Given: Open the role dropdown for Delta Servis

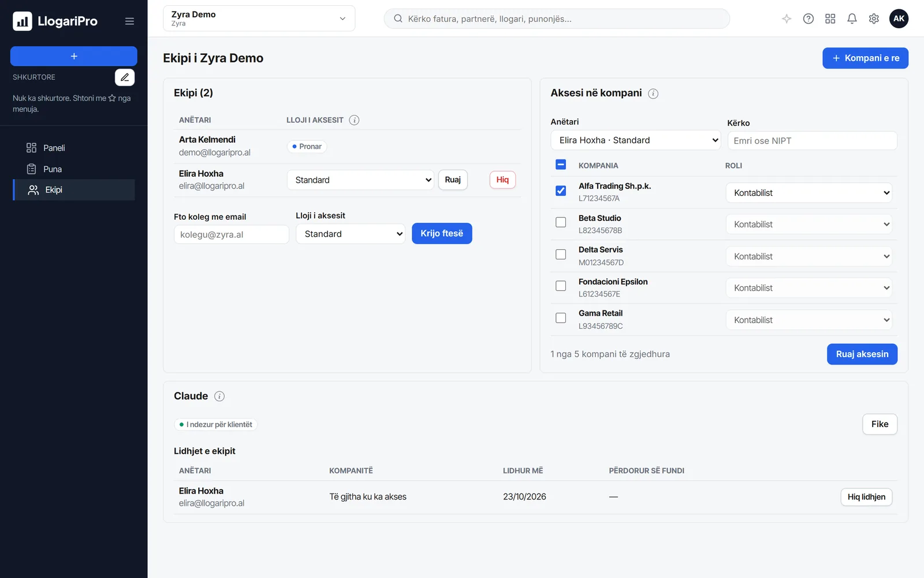Looking at the screenshot, I should tap(809, 257).
